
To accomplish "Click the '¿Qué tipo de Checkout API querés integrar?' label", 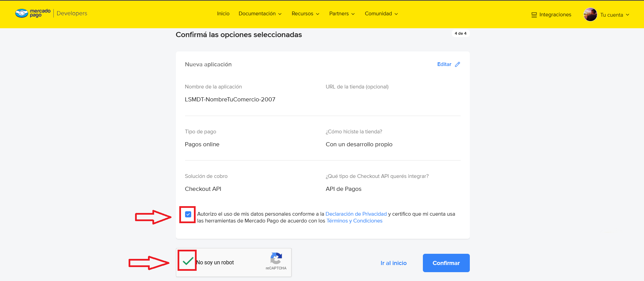I will pyautogui.click(x=377, y=176).
